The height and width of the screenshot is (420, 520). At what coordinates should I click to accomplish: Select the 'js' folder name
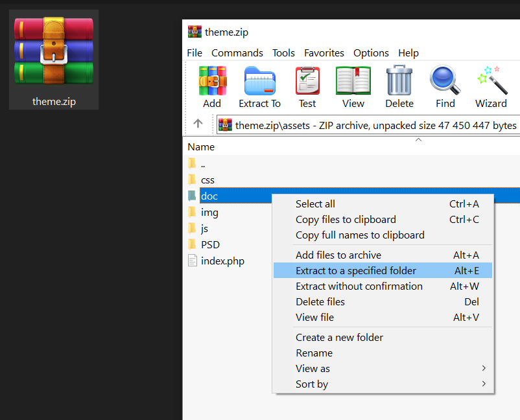pyautogui.click(x=204, y=228)
